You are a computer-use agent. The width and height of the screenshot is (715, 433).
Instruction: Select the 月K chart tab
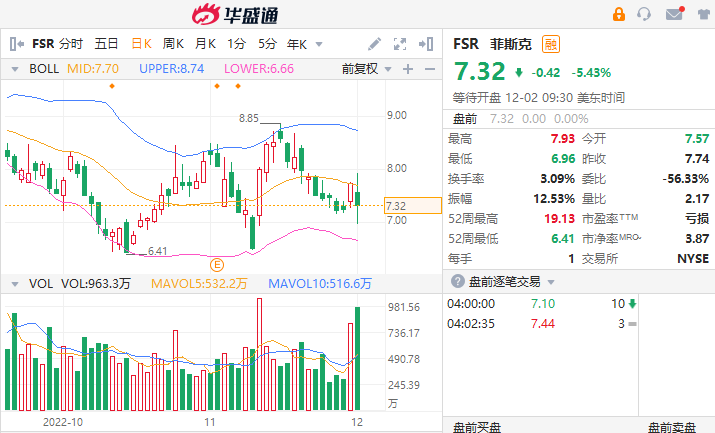click(205, 44)
